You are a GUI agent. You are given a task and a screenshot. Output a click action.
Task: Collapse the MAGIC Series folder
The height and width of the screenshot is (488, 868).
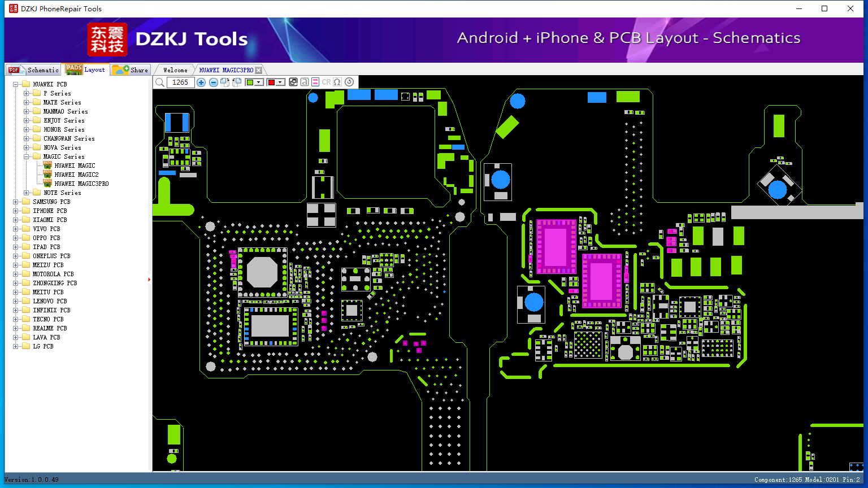pos(26,156)
